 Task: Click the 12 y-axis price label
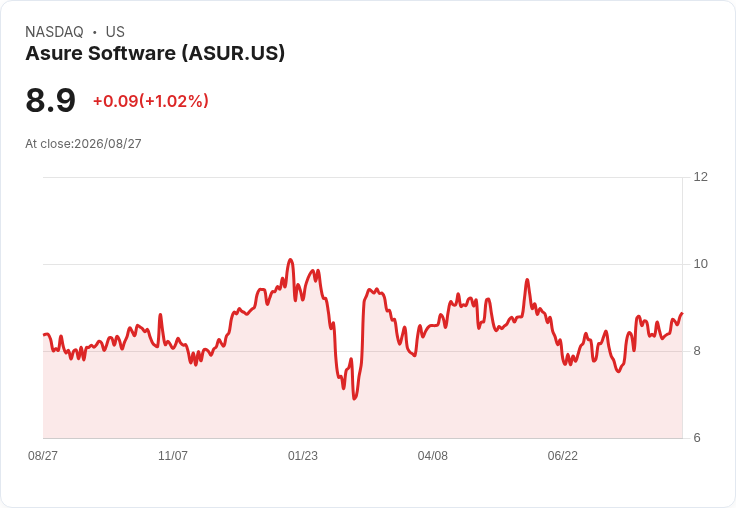tap(700, 177)
